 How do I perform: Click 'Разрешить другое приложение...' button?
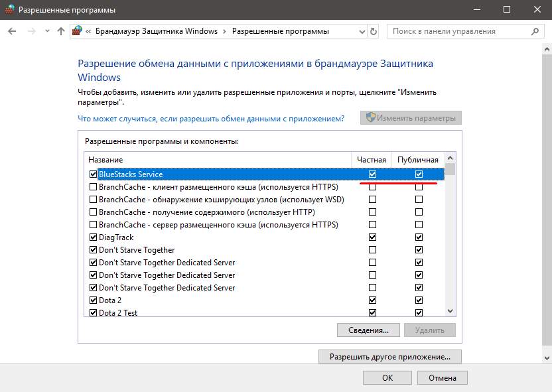390,356
